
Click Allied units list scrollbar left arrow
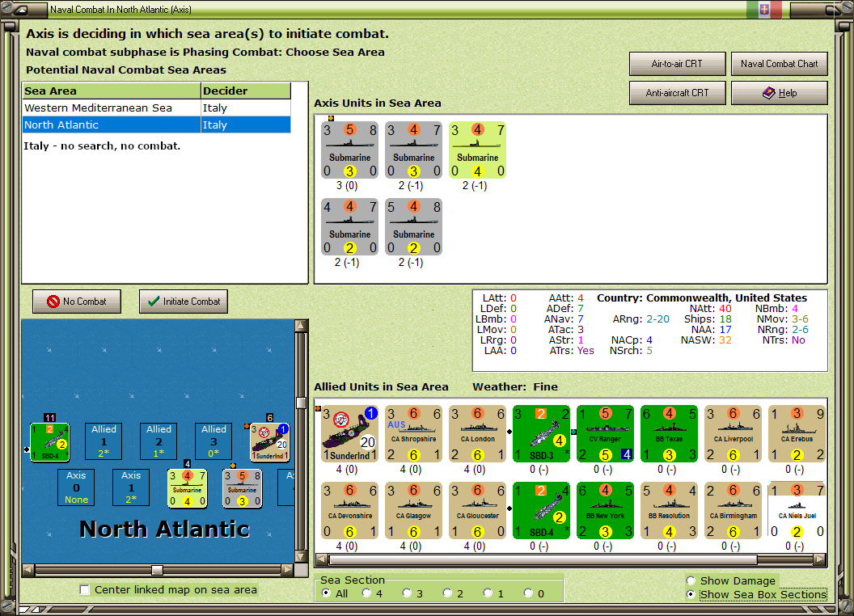click(x=322, y=559)
